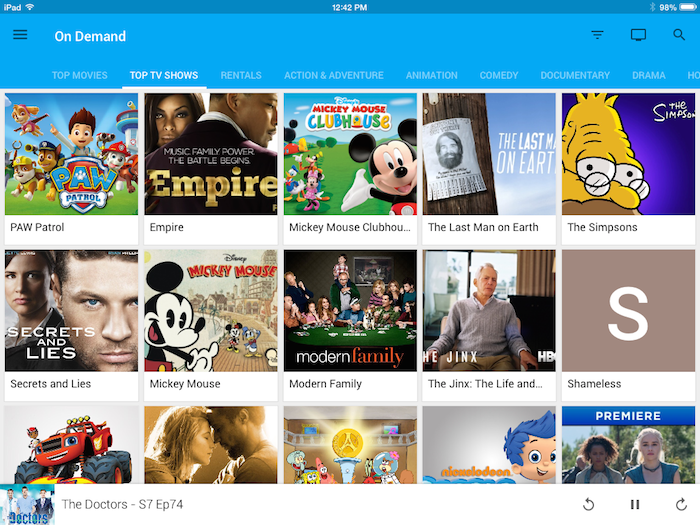The width and height of the screenshot is (700, 525).
Task: Skip forward with the forward arrow icon
Action: 681,504
